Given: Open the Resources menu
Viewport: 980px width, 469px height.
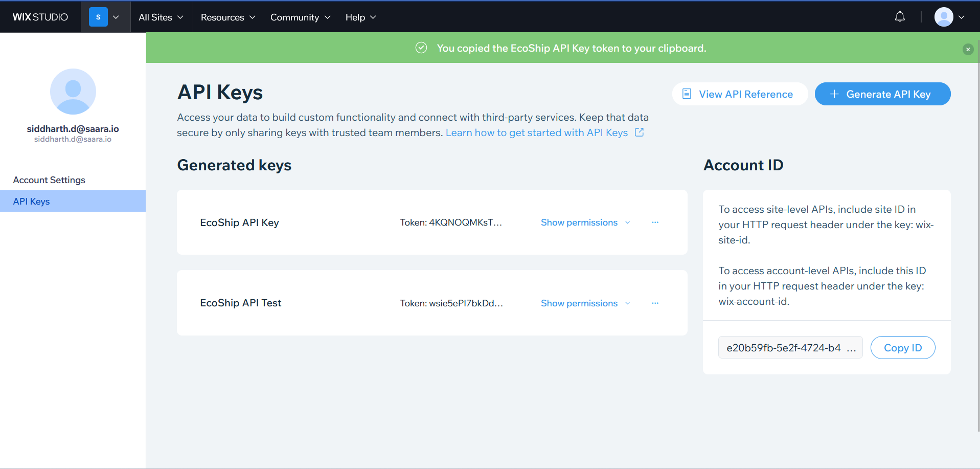Looking at the screenshot, I should point(227,17).
